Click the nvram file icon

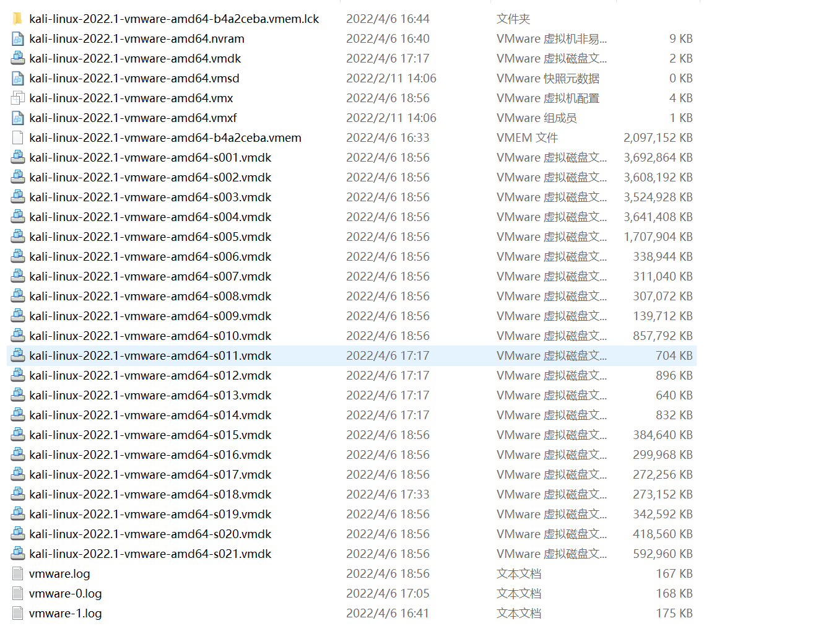(18, 38)
